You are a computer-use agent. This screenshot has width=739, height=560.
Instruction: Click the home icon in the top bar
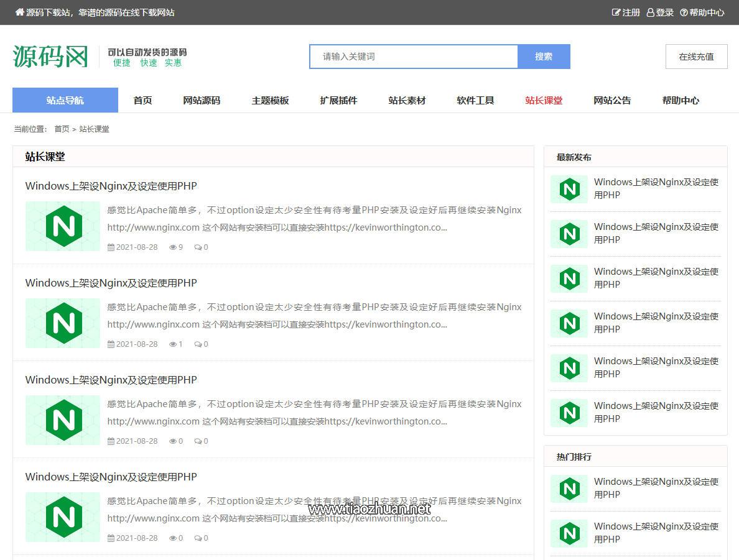19,12
